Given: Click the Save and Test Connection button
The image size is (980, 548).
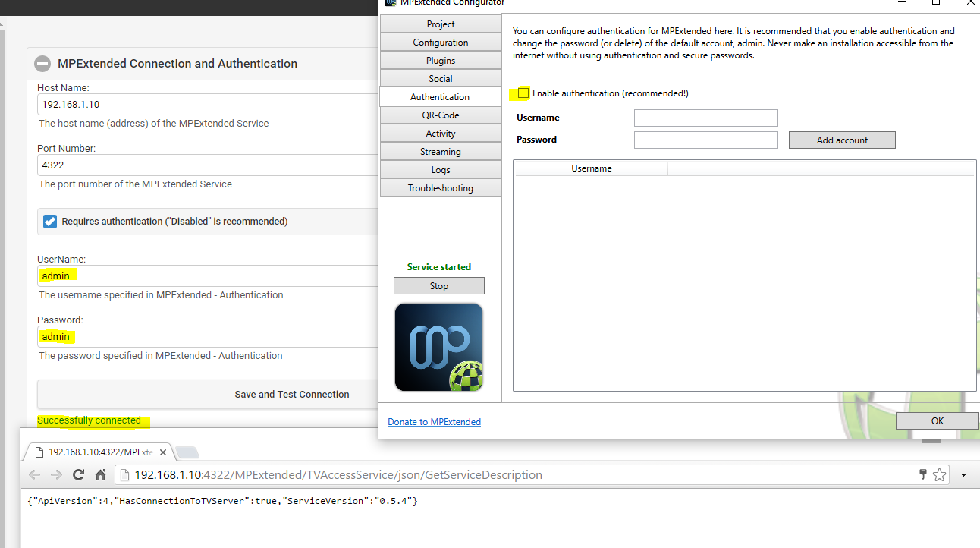Looking at the screenshot, I should click(x=208, y=395).
